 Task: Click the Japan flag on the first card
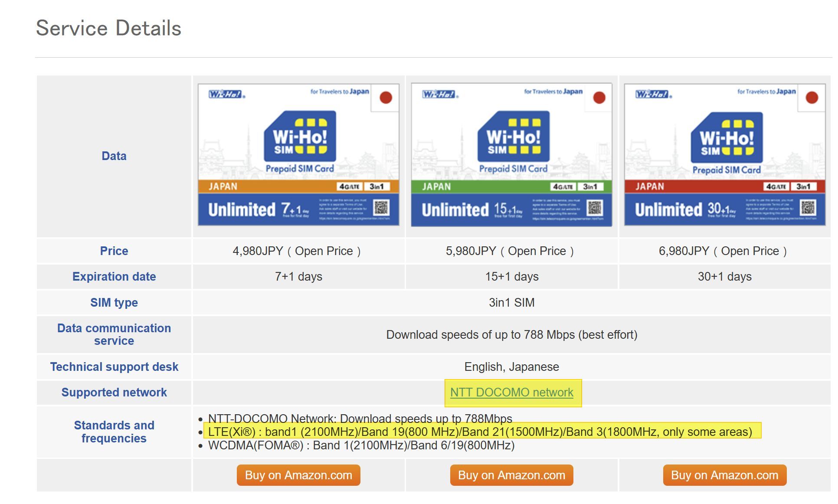pos(386,98)
